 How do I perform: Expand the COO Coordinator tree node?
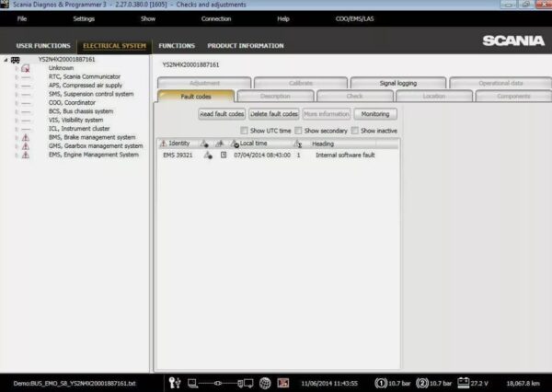16,102
